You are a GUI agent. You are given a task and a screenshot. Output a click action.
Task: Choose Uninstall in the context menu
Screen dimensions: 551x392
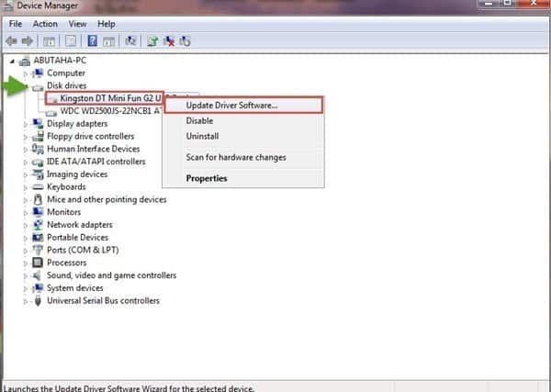(243, 136)
